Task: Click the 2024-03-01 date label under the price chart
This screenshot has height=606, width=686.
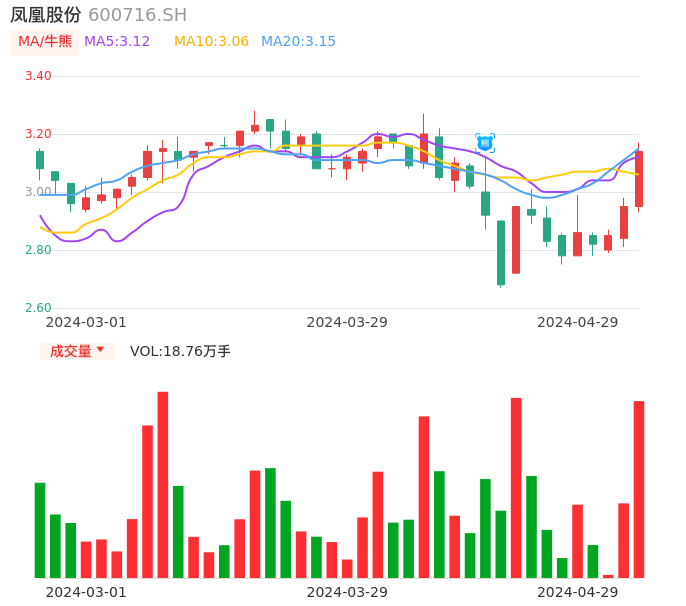Action: click(x=86, y=322)
